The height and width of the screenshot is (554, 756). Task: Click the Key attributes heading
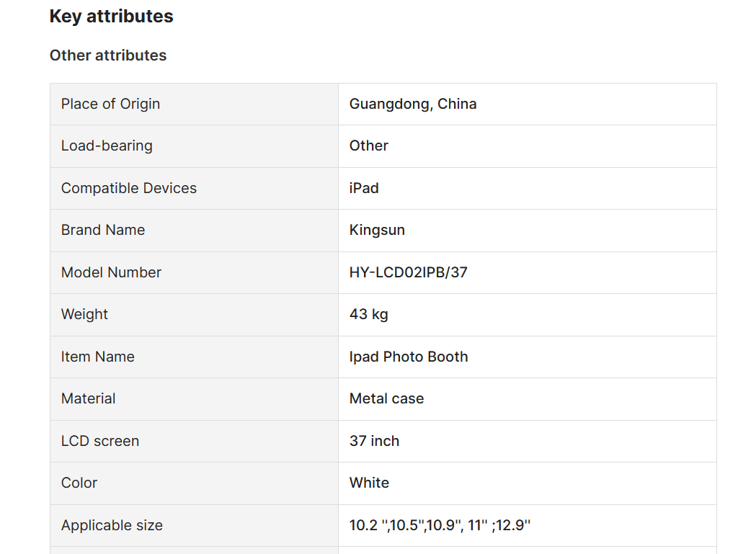coord(112,17)
